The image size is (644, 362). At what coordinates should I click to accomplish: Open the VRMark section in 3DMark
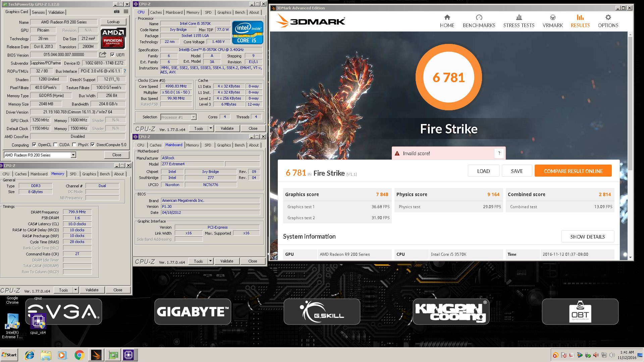(x=553, y=21)
